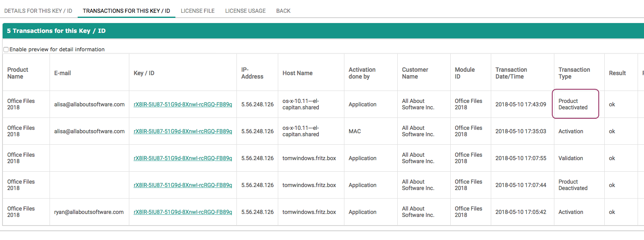Click the 5 Transactions for this Key header bar

[323, 31]
